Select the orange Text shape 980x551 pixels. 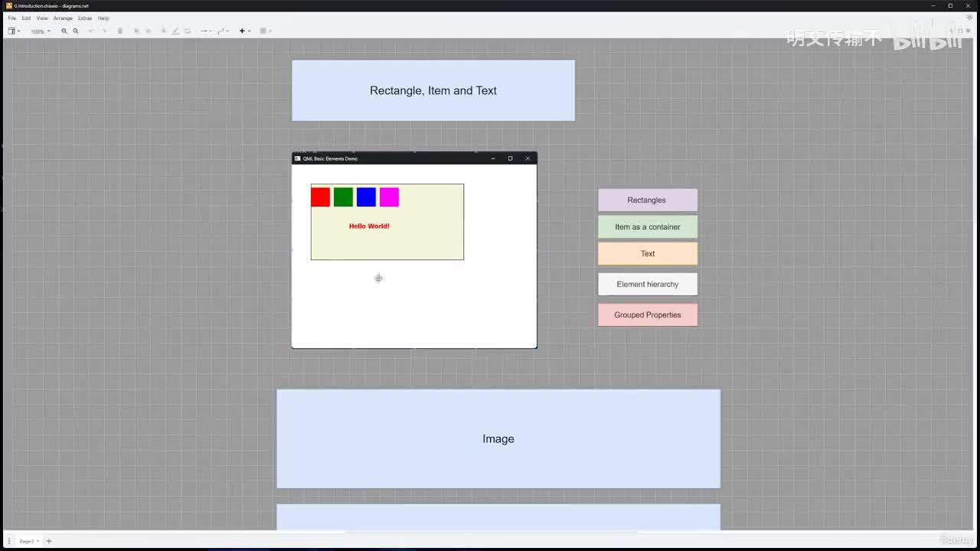(x=648, y=254)
